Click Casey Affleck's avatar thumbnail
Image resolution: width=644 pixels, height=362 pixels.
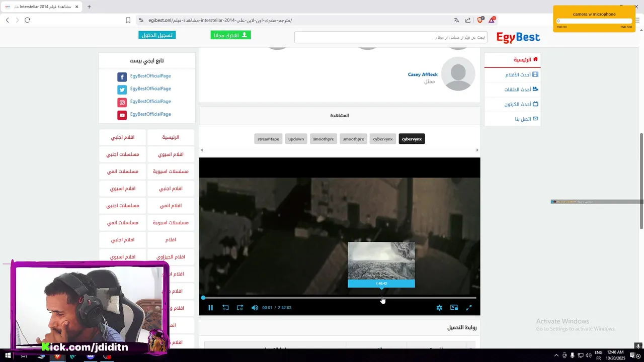click(458, 74)
